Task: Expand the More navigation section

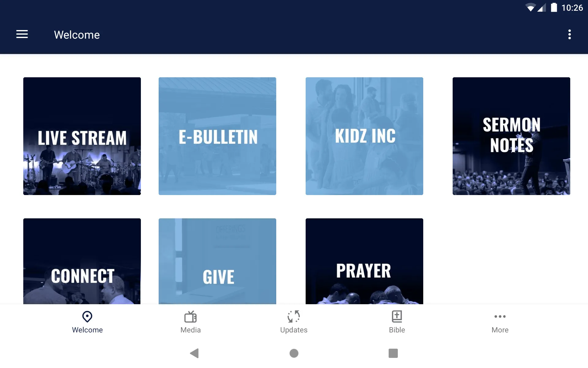Action: pyautogui.click(x=500, y=322)
